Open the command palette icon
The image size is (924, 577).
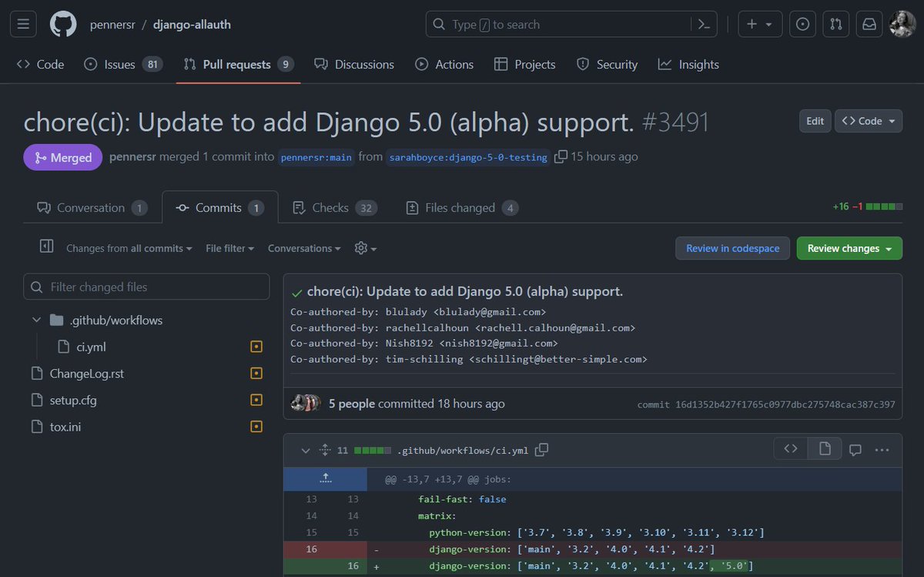click(x=703, y=24)
